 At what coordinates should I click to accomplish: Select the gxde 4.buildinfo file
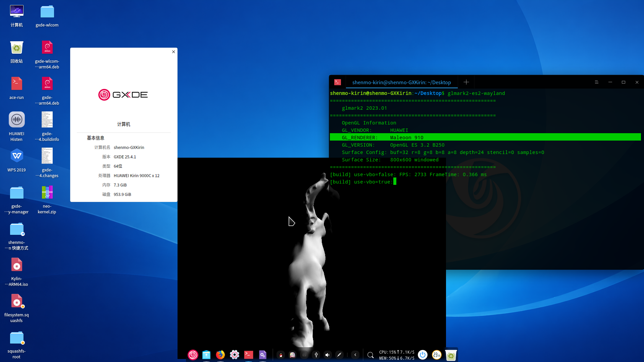click(47, 126)
